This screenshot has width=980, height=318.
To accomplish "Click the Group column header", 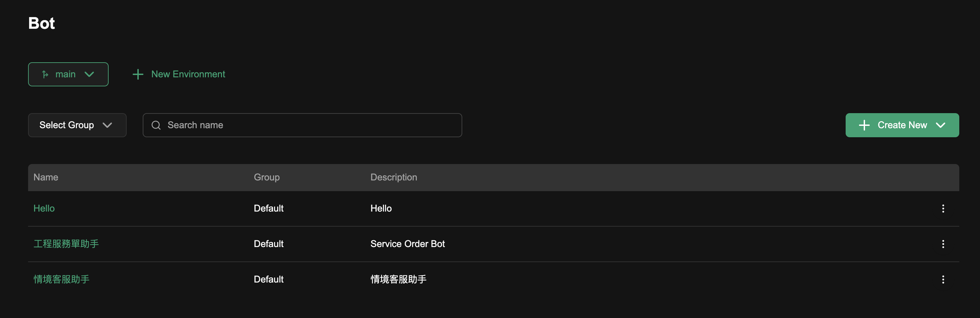I will [266, 177].
